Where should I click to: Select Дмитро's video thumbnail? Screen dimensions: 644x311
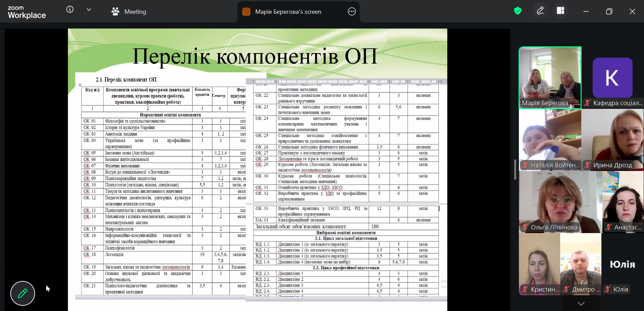tap(581, 265)
